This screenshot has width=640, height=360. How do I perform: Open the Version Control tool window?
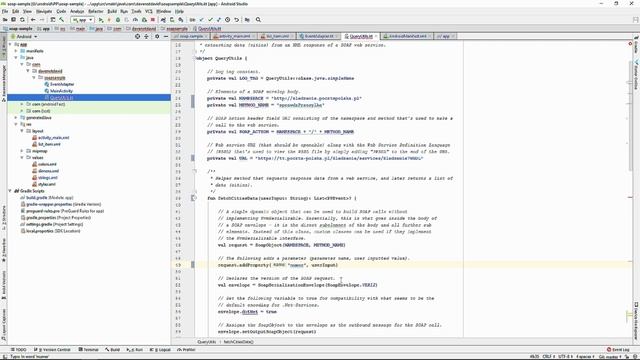tap(52, 350)
